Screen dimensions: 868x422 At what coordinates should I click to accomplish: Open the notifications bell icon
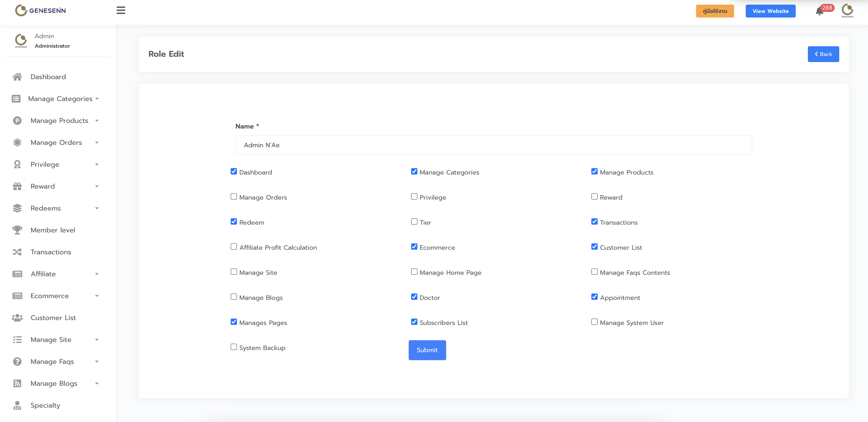819,11
